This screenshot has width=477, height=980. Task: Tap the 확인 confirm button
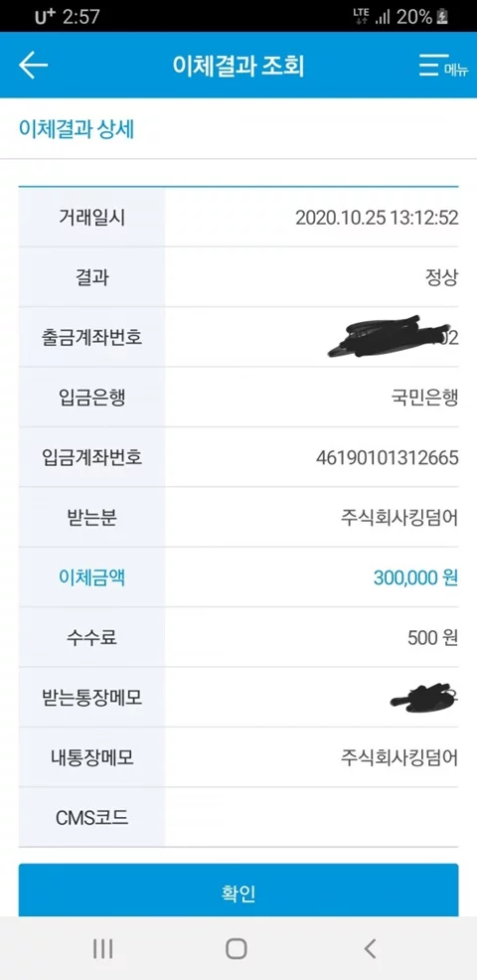click(238, 891)
